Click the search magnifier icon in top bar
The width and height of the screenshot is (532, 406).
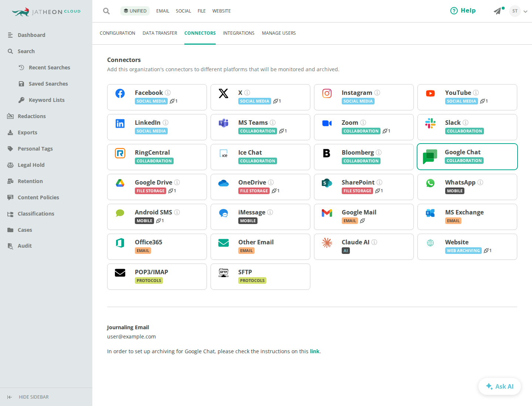(106, 11)
